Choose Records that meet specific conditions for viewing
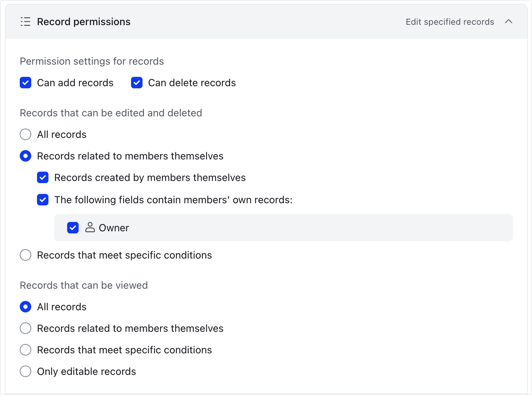 point(25,350)
